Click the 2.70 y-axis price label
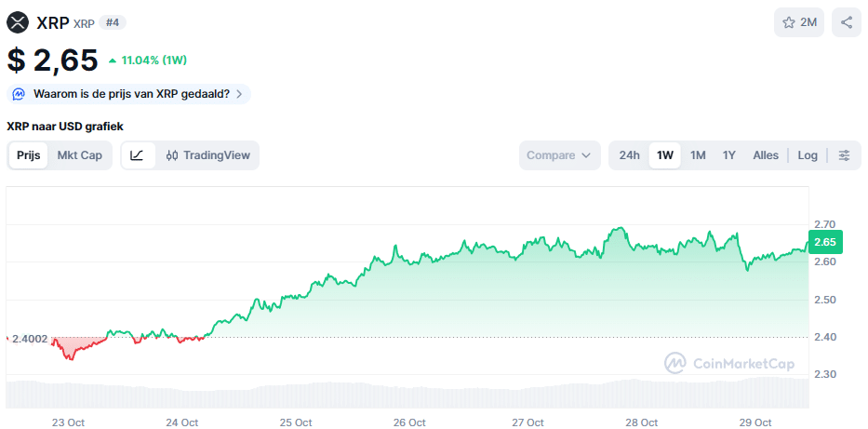The width and height of the screenshot is (868, 429). (825, 224)
